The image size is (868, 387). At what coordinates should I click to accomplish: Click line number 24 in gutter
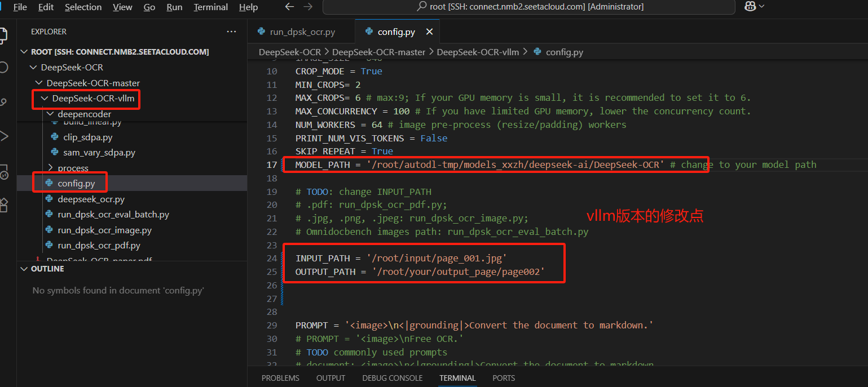click(272, 259)
